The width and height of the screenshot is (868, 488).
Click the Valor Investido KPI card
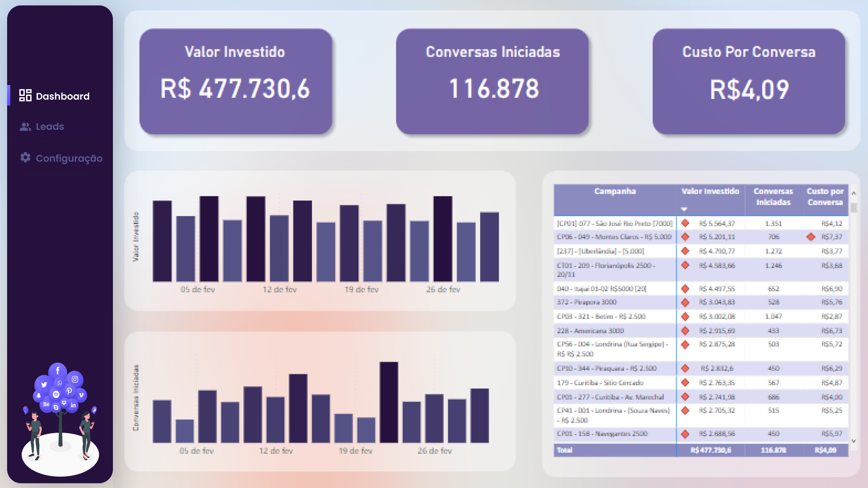point(236,81)
